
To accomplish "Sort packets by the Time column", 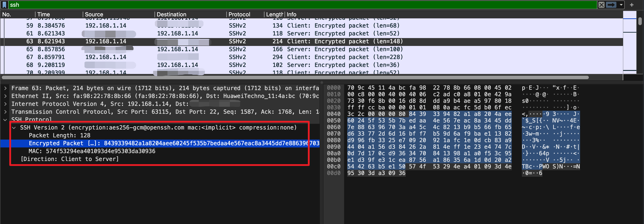I will click(59, 14).
